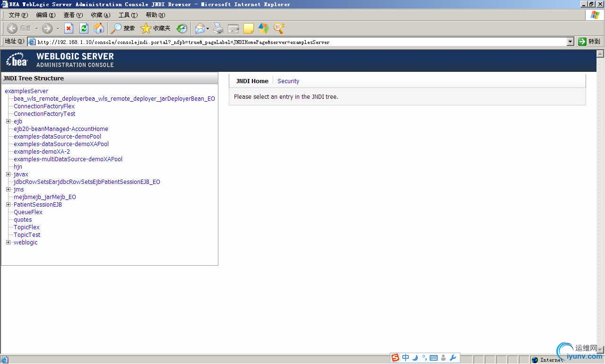
Task: Click the URL address input field
Action: (x=301, y=42)
